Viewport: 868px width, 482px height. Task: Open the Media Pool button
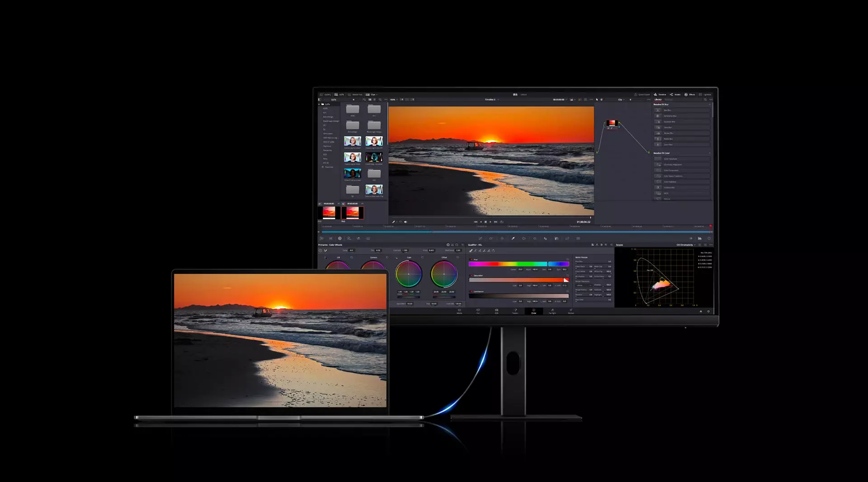tap(355, 94)
